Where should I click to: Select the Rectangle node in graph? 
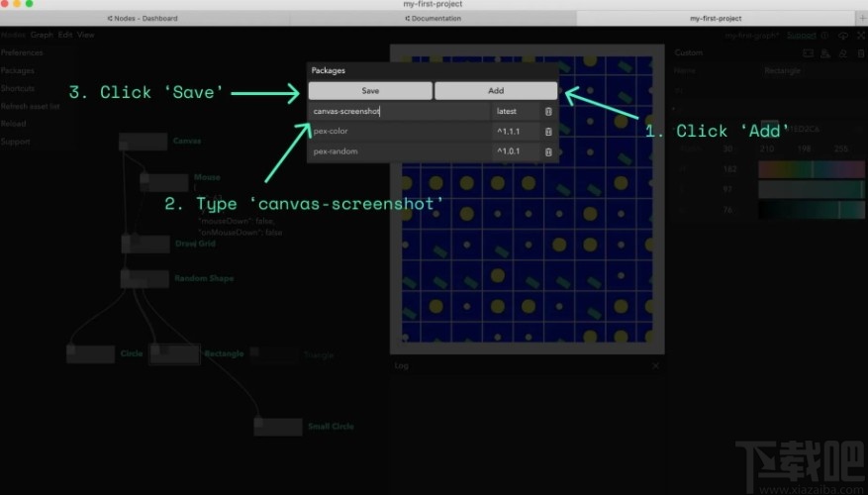pos(174,353)
